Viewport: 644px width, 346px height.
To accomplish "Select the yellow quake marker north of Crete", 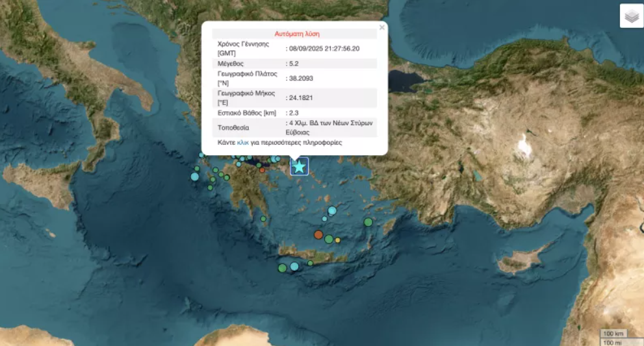I will [337, 240].
